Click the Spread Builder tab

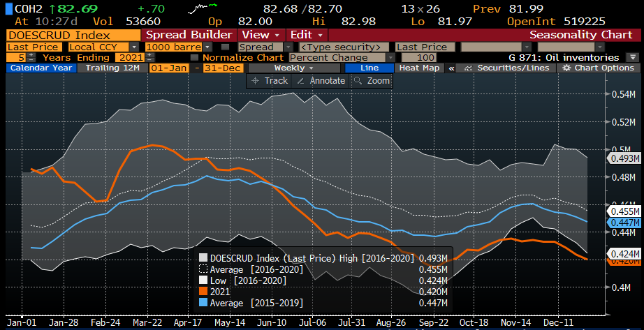pyautogui.click(x=189, y=35)
